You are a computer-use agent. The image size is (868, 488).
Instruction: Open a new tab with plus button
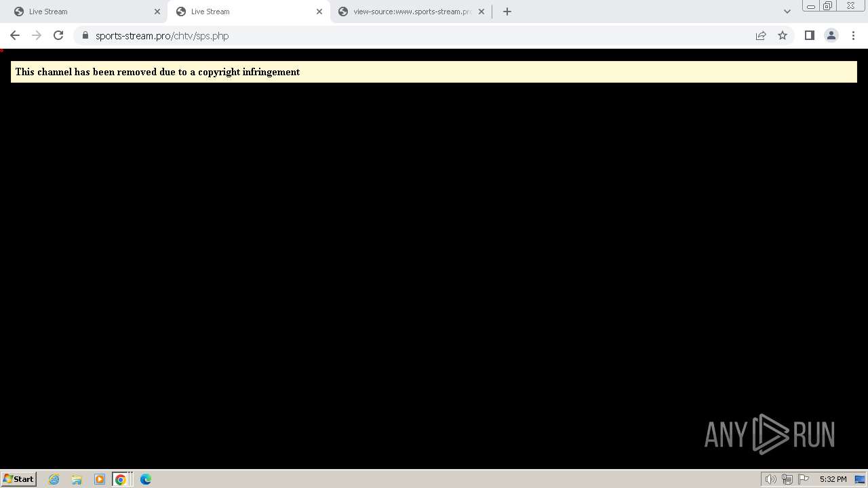click(x=507, y=12)
